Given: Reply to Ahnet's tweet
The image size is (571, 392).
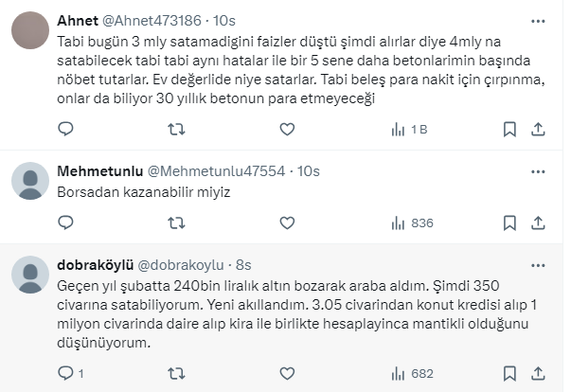Looking at the screenshot, I should click(65, 129).
